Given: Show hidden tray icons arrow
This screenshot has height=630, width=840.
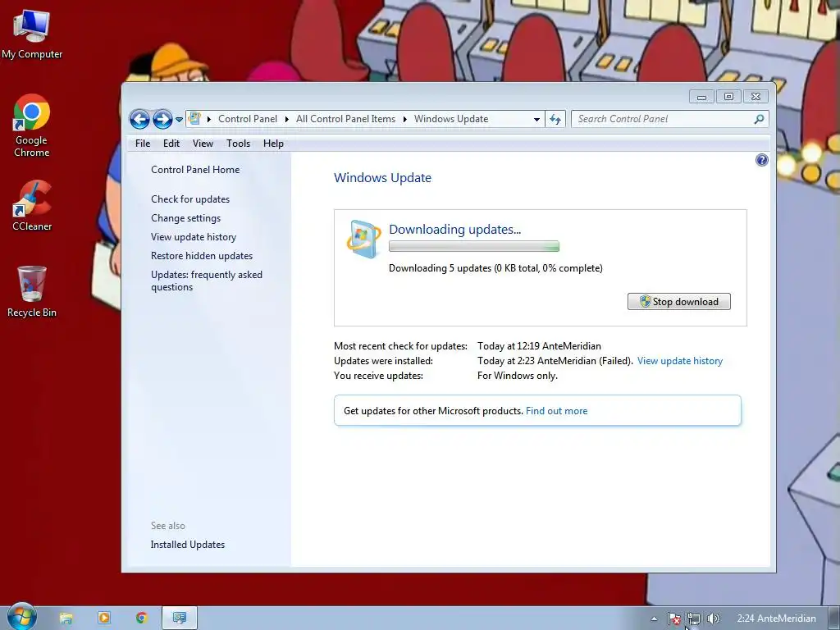Looking at the screenshot, I should pyautogui.click(x=654, y=619).
